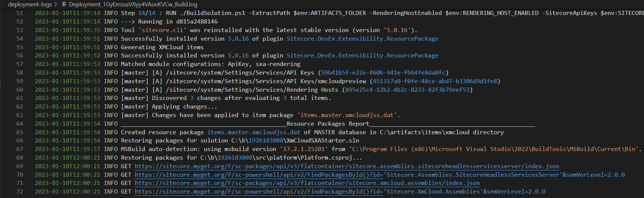Open the sitecoreheadlessservicesserver index.json URL

pyautogui.click(x=347, y=166)
